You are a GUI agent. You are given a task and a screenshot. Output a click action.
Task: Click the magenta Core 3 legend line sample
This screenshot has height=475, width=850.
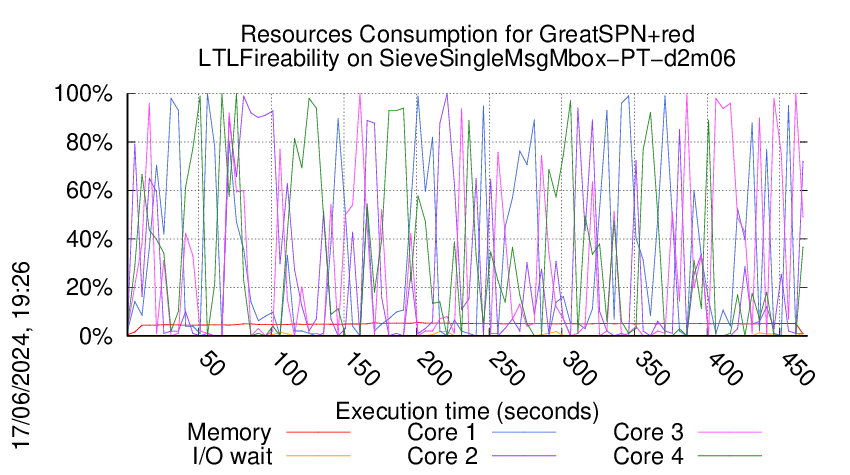[730, 433]
